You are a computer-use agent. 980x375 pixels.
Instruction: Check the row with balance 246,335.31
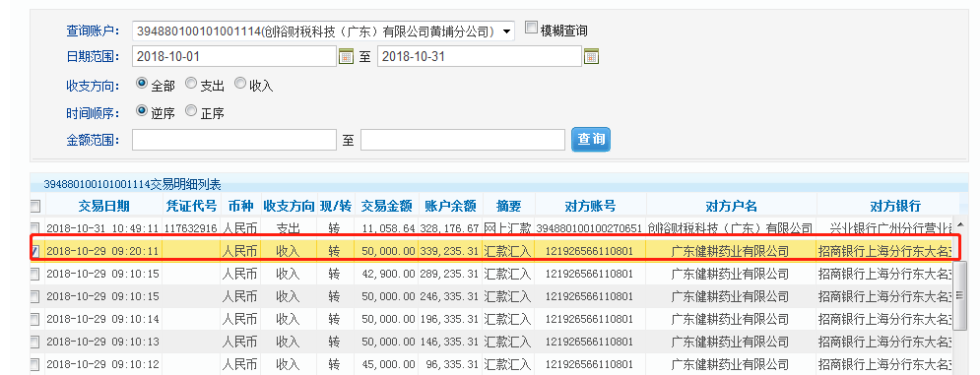pos(35,296)
